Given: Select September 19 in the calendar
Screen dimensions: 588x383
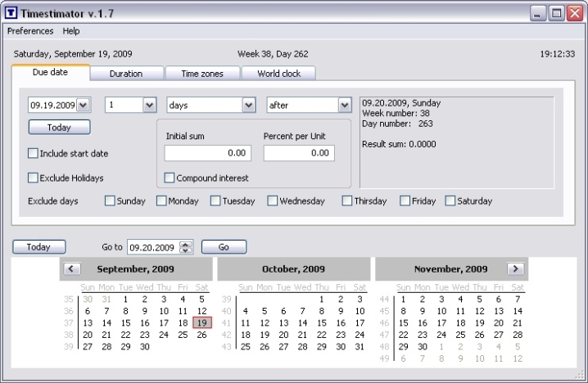Looking at the screenshot, I should tap(202, 322).
